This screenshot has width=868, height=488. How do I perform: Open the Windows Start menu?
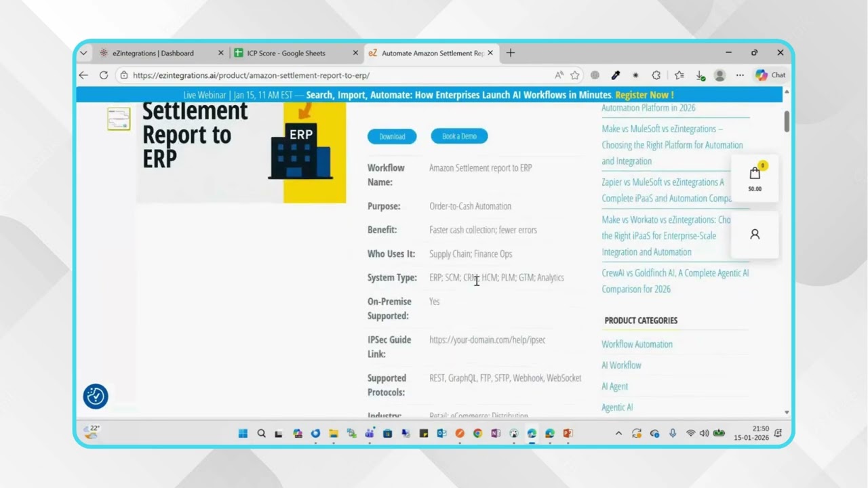coord(243,434)
